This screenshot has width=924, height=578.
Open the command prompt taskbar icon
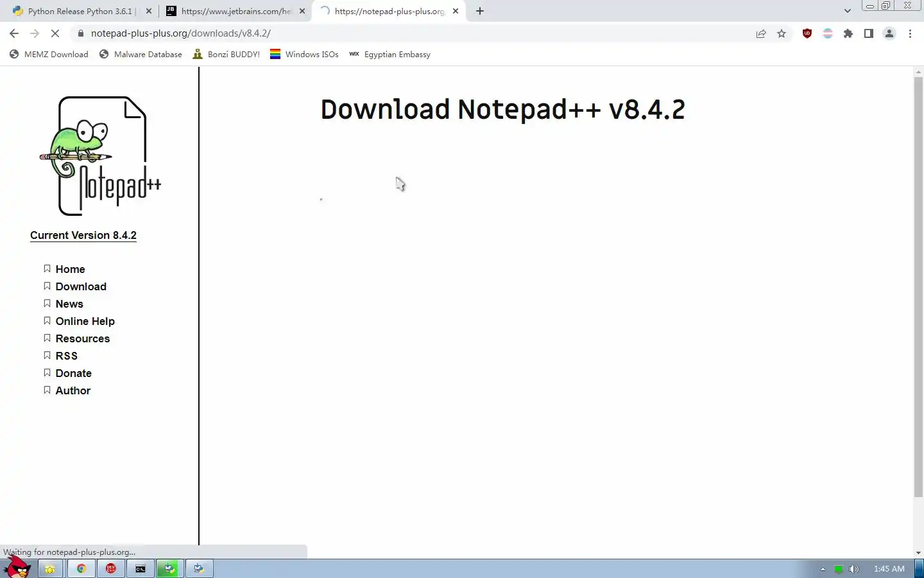(141, 568)
